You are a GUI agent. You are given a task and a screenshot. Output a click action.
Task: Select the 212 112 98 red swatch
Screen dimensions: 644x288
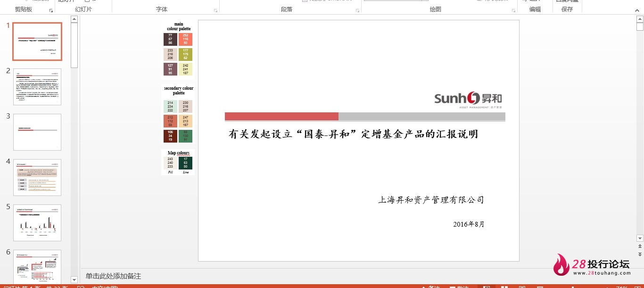170,121
